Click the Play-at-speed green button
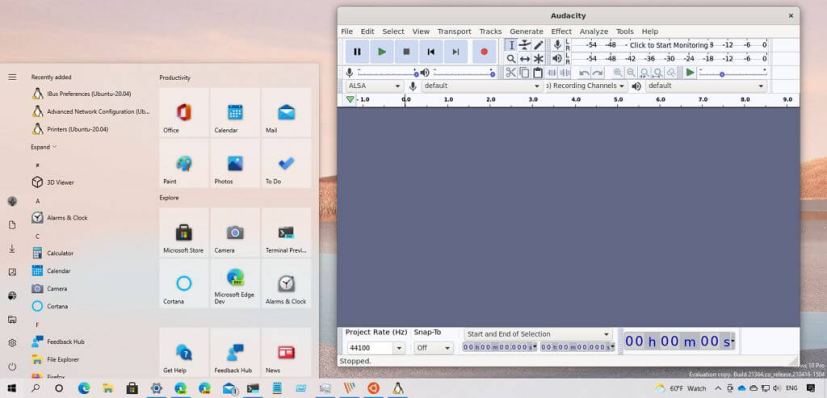The height and width of the screenshot is (398, 827). (x=690, y=73)
